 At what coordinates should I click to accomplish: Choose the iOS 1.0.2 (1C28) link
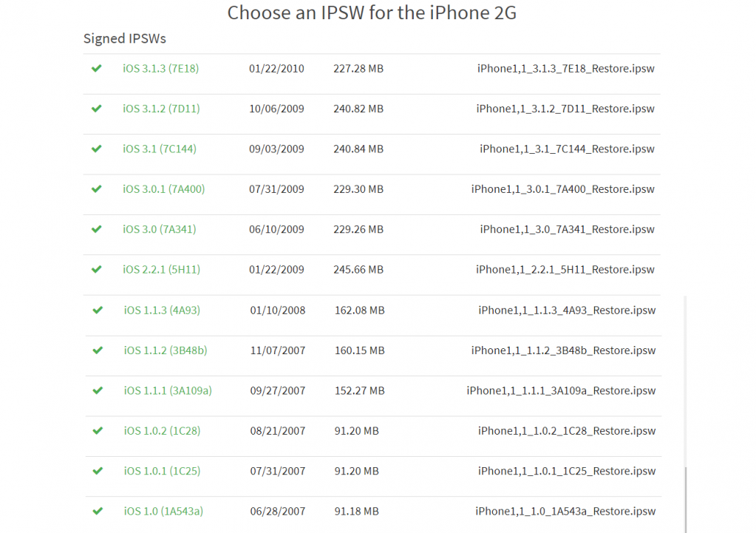point(162,431)
